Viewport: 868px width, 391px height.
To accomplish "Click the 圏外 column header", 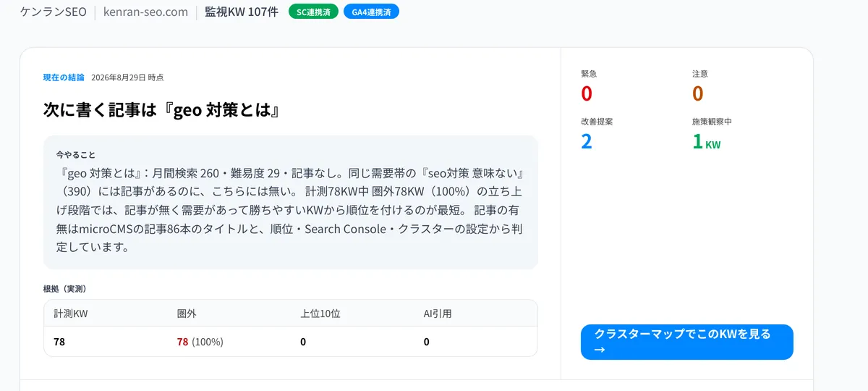I will tap(187, 314).
